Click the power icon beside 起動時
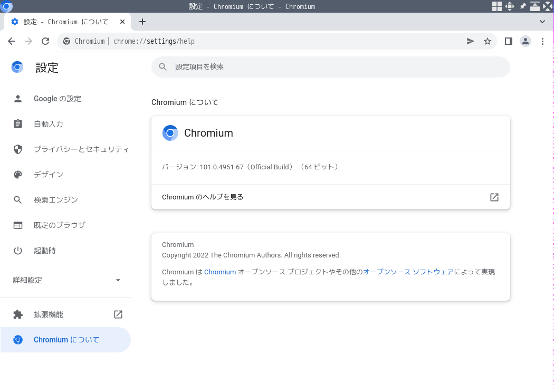 coord(17,251)
